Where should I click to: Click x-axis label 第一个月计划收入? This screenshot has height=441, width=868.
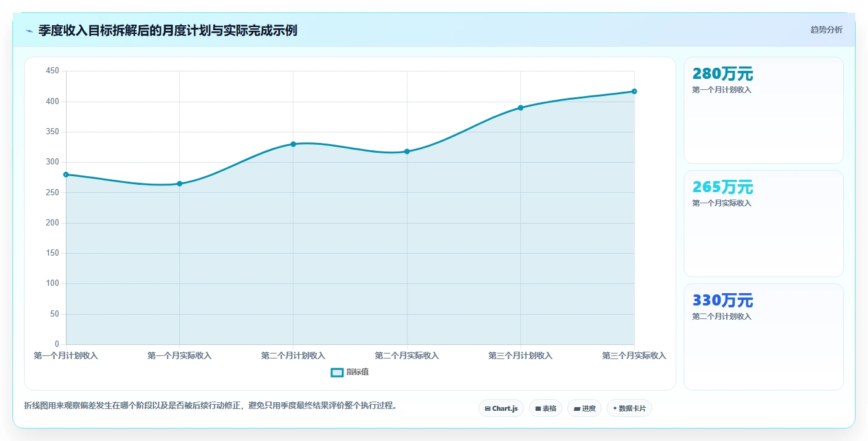tap(66, 355)
